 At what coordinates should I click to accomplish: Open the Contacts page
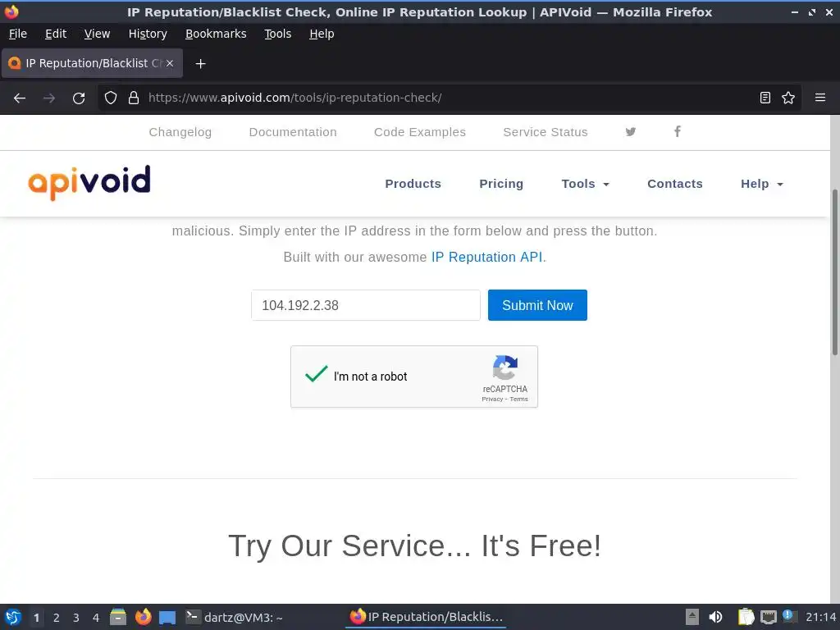[674, 184]
